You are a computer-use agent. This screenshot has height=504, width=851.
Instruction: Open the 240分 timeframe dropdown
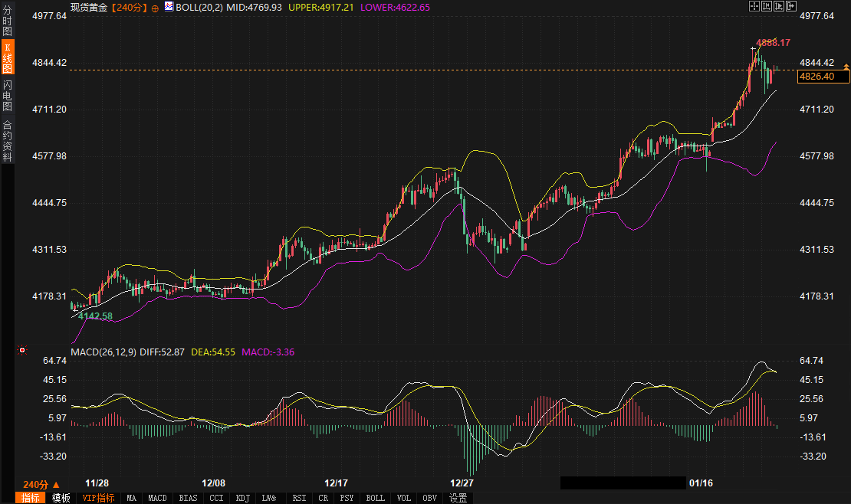pos(41,484)
